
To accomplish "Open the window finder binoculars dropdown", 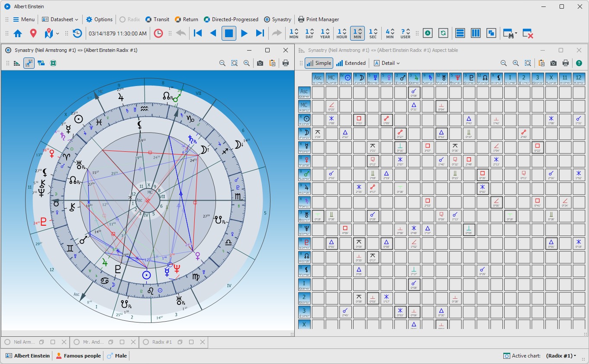I will [509, 33].
